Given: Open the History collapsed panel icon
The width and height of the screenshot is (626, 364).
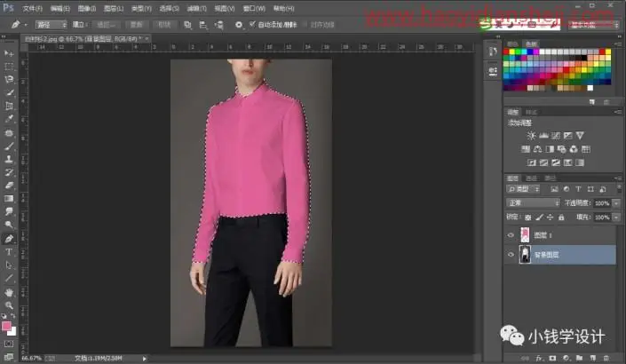Looking at the screenshot, I should (493, 51).
